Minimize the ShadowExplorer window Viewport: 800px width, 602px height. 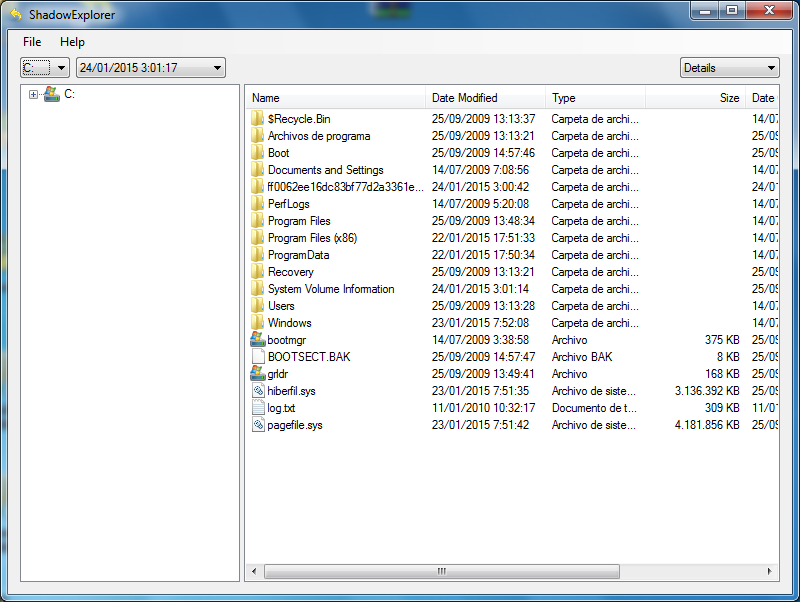705,10
